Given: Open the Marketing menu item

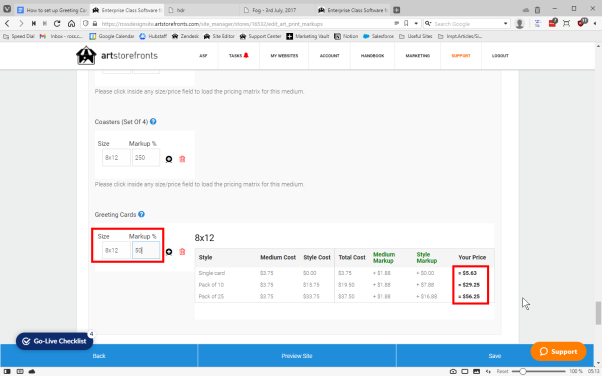Looking at the screenshot, I should [418, 56].
